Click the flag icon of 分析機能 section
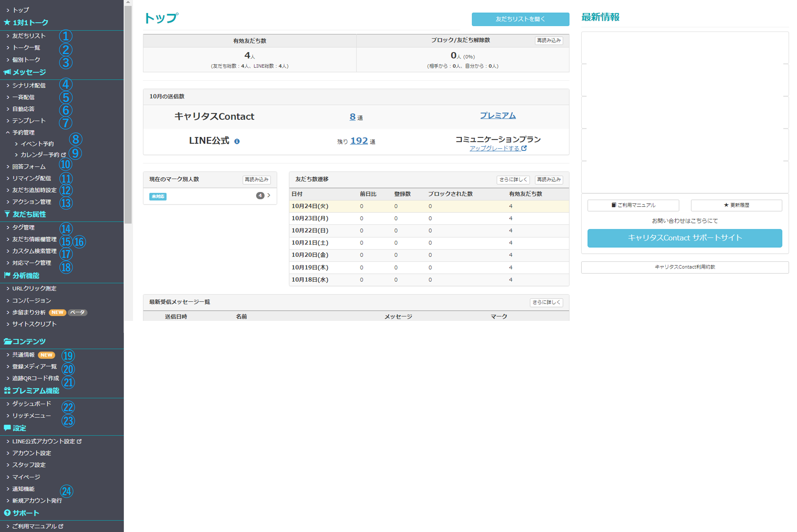This screenshot has width=797, height=532. (x=7, y=275)
